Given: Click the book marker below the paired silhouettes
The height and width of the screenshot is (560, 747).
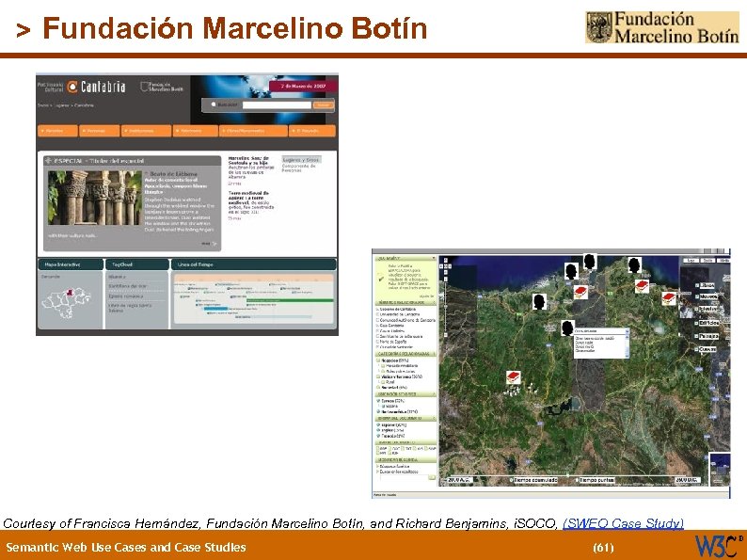Looking at the screenshot, I should click(580, 292).
